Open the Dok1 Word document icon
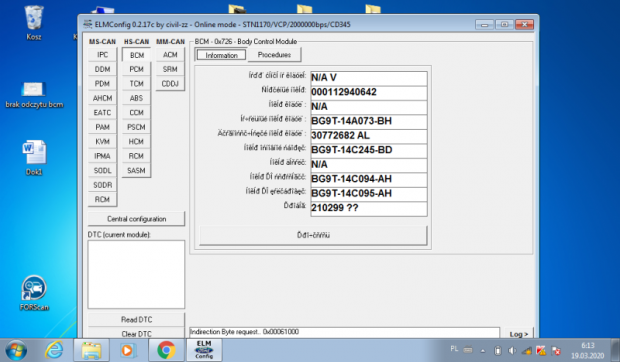Screen dimensions: 620x362 coord(34,157)
